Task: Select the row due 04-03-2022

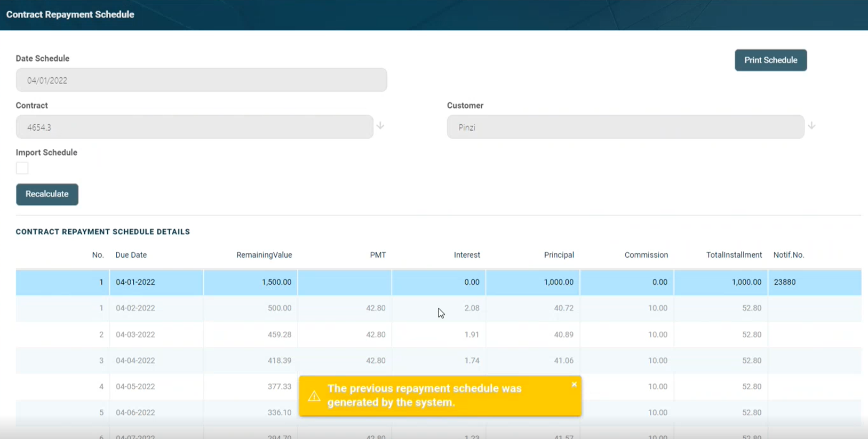Action: [x=437, y=334]
